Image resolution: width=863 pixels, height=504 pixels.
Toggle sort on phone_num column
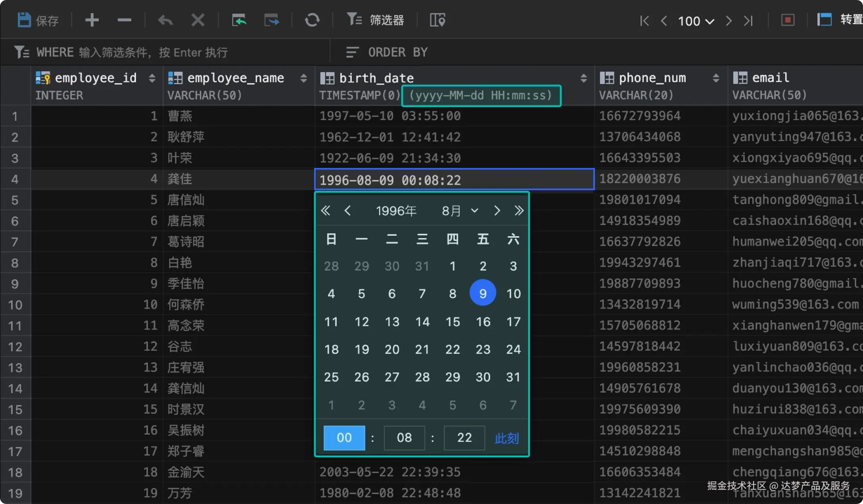[716, 78]
